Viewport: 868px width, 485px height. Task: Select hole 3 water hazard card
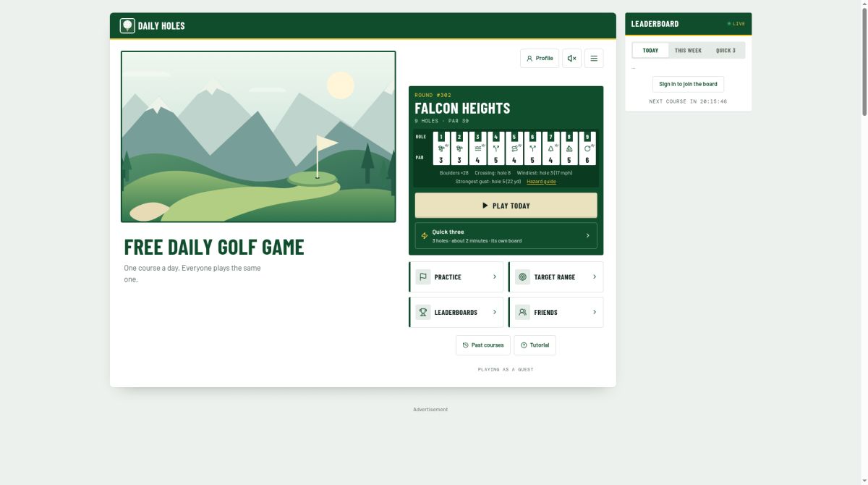tap(477, 148)
